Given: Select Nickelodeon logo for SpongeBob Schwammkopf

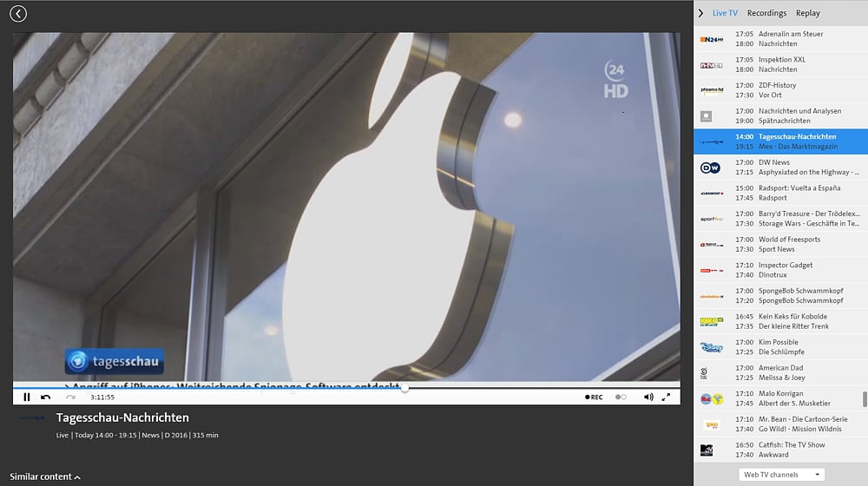Looking at the screenshot, I should [x=712, y=296].
